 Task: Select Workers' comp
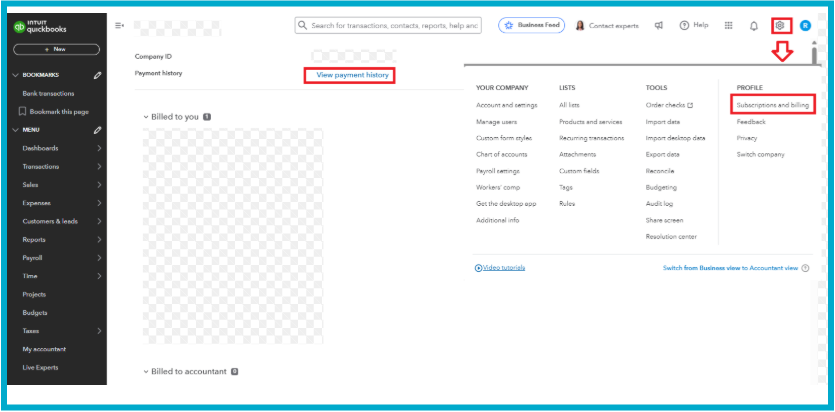click(x=498, y=187)
